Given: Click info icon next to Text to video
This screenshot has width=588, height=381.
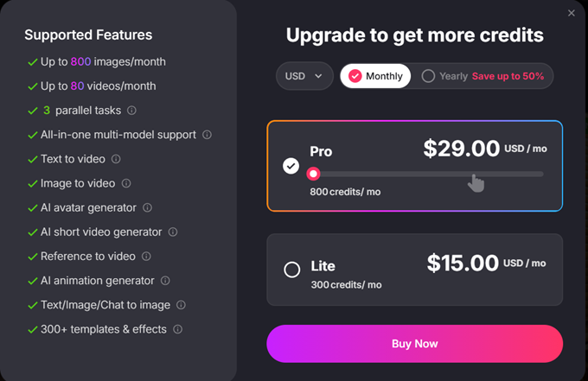Looking at the screenshot, I should click(116, 159).
